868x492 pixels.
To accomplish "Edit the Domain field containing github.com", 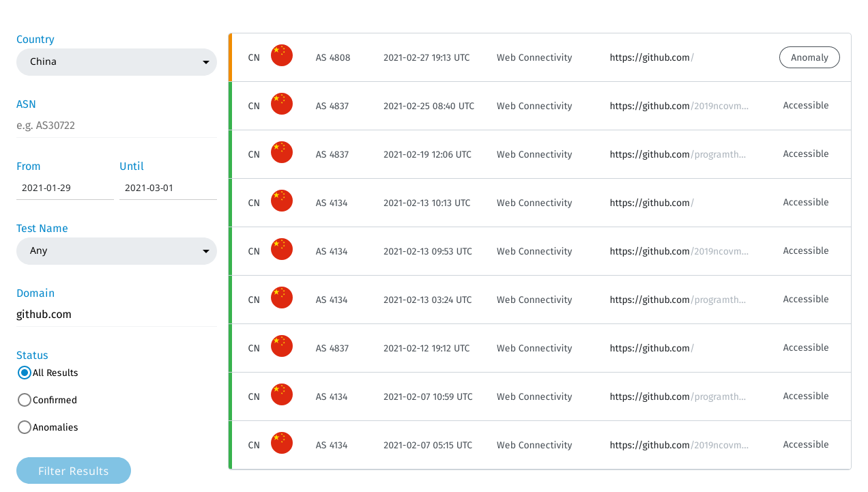I will 117,315.
